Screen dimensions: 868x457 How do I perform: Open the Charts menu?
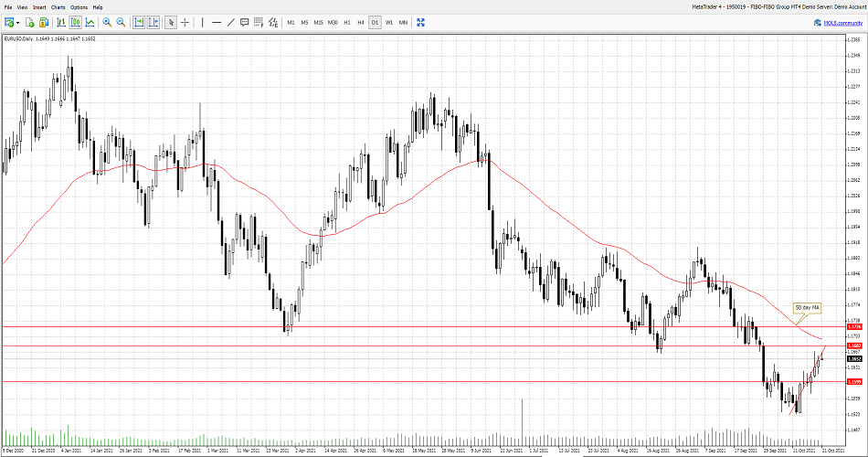click(x=58, y=7)
